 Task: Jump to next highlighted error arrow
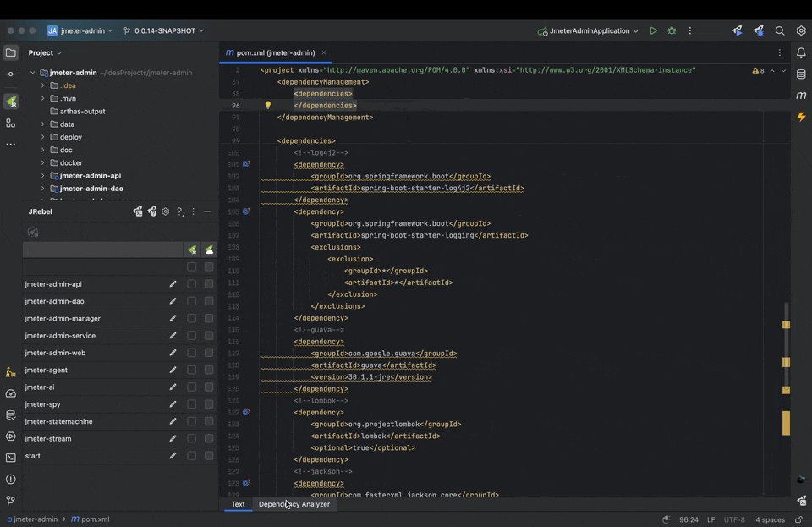click(x=783, y=70)
